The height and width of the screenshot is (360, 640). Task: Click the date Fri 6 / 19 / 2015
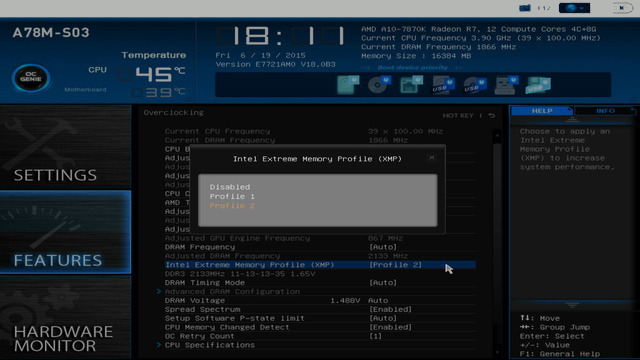tap(260, 56)
